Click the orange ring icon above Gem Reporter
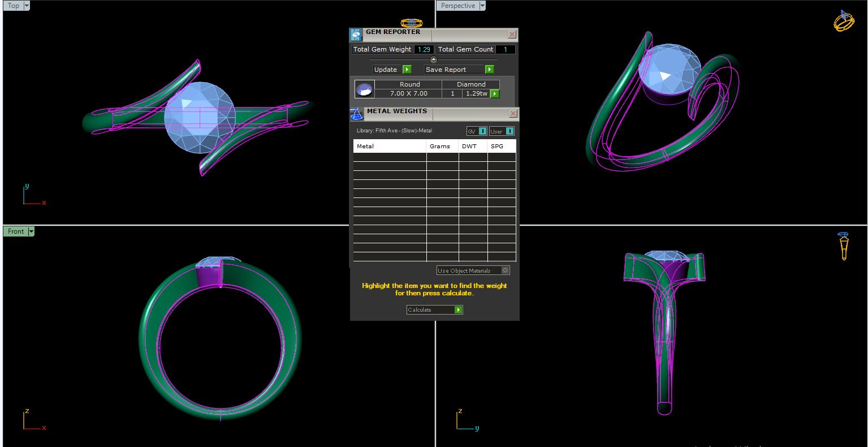 (411, 23)
